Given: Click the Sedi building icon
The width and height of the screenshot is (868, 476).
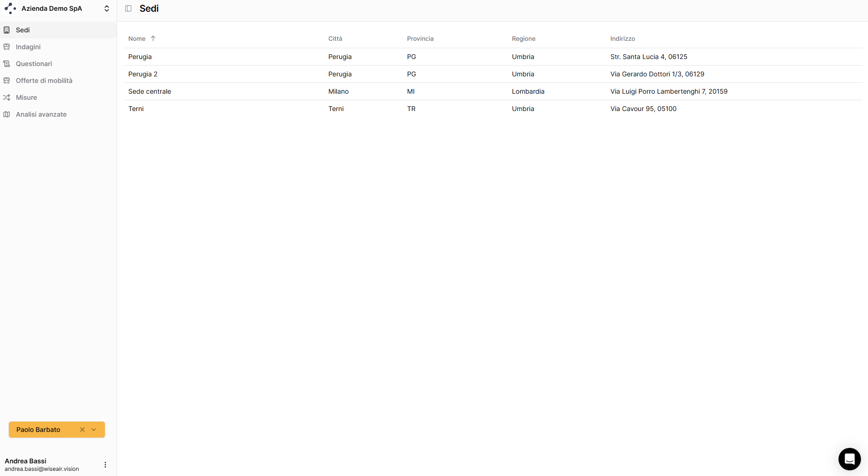Looking at the screenshot, I should 7,30.
